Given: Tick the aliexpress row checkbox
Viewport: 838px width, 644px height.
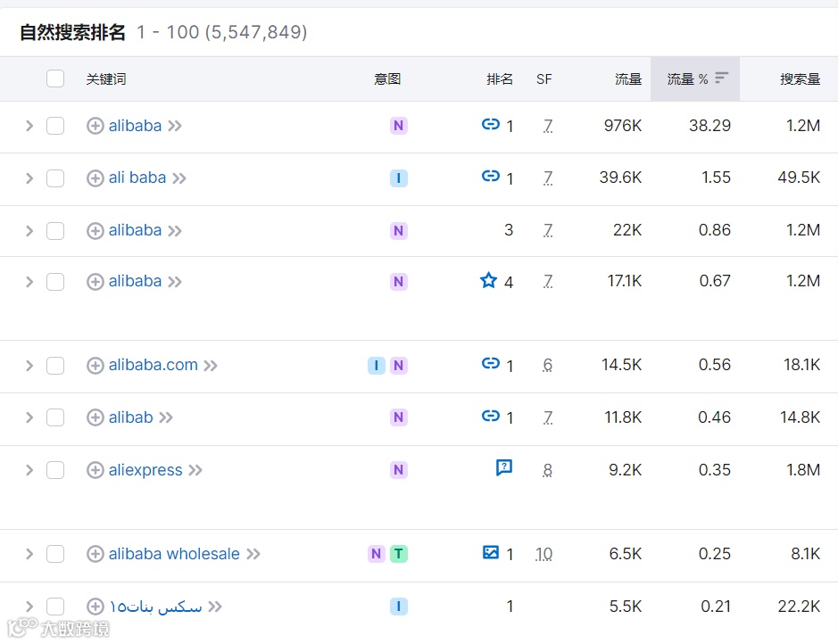Looking at the screenshot, I should click(55, 470).
